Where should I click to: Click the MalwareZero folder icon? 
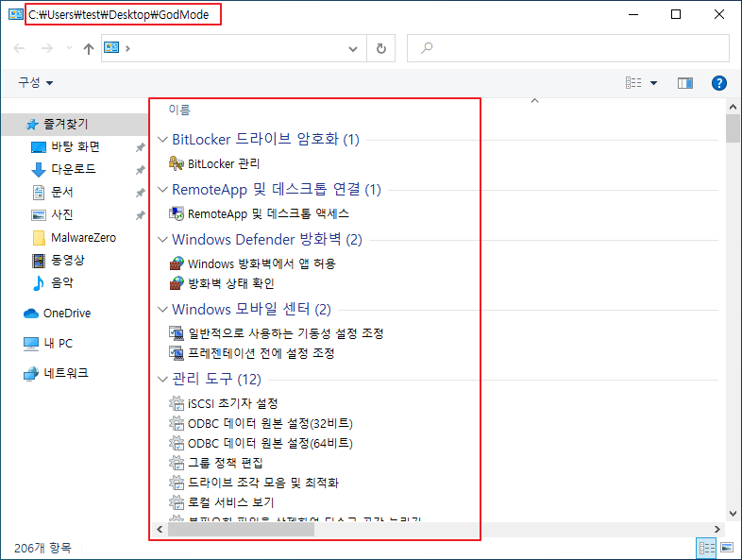click(x=39, y=238)
